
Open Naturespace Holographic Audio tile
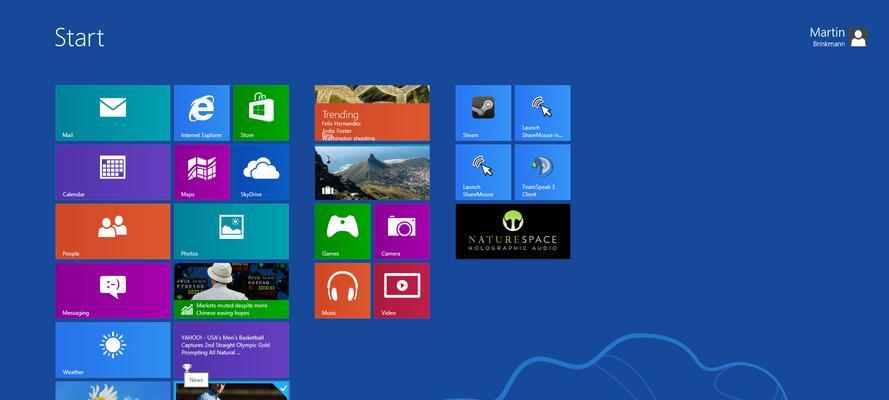(x=513, y=232)
